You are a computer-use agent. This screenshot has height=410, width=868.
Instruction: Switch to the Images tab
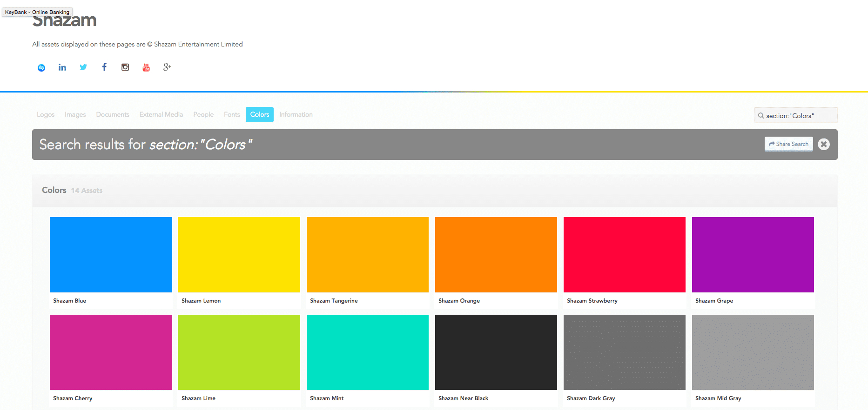pos(75,114)
